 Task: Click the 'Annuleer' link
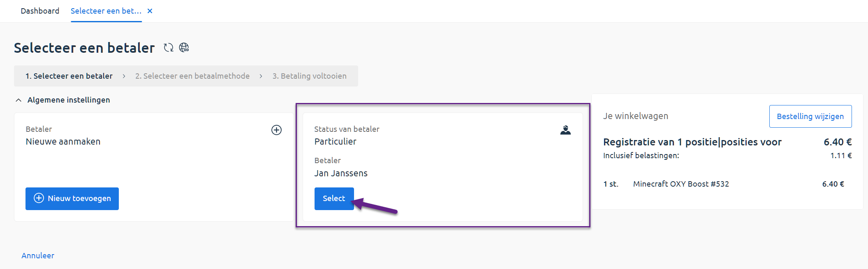point(38,256)
